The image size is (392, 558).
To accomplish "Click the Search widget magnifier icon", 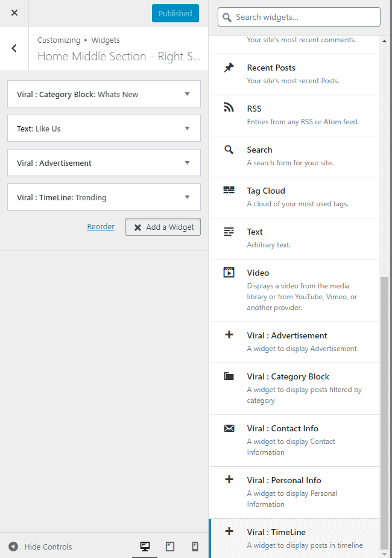I will [229, 150].
